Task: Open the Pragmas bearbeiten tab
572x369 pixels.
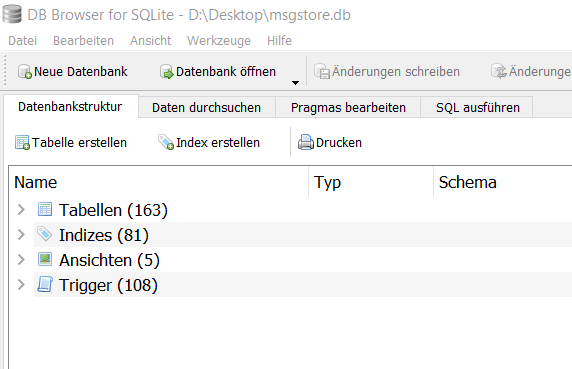Action: (x=348, y=108)
